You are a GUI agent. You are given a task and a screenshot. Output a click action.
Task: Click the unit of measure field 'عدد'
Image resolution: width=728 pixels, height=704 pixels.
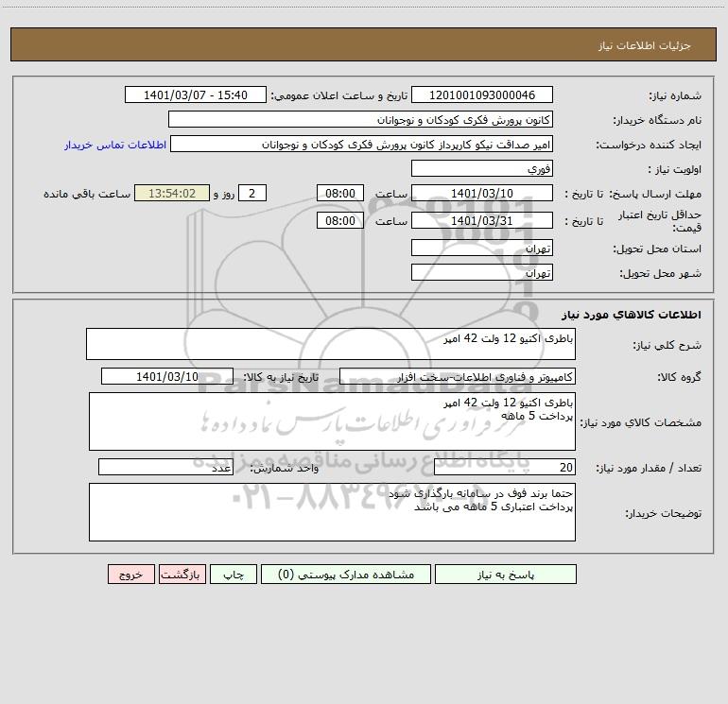click(165, 467)
